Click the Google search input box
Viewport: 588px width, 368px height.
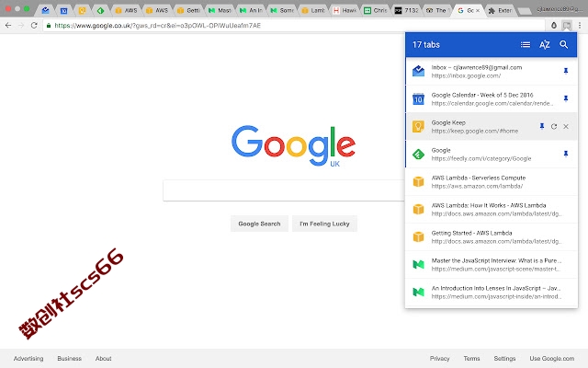284,190
